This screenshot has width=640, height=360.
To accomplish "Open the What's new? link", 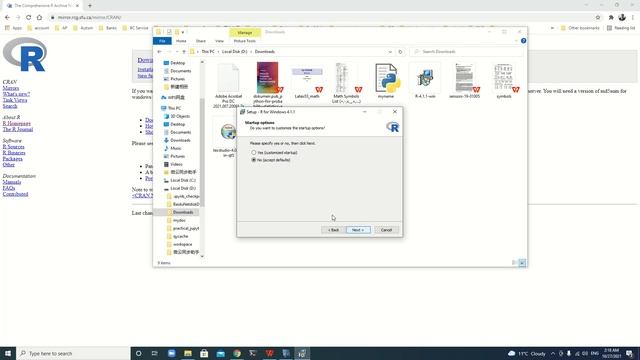I will click(16, 94).
